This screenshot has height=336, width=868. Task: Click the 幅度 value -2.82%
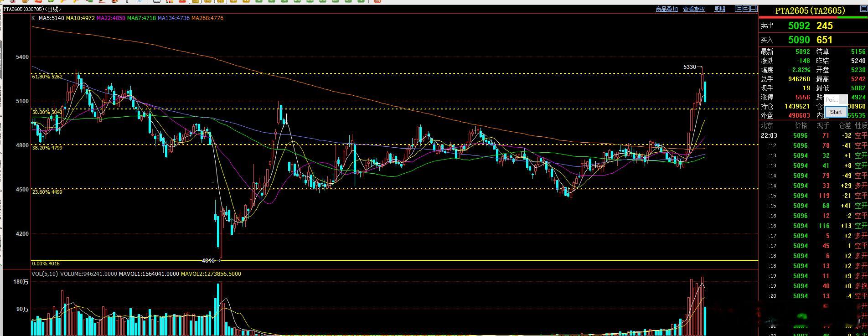[x=800, y=70]
